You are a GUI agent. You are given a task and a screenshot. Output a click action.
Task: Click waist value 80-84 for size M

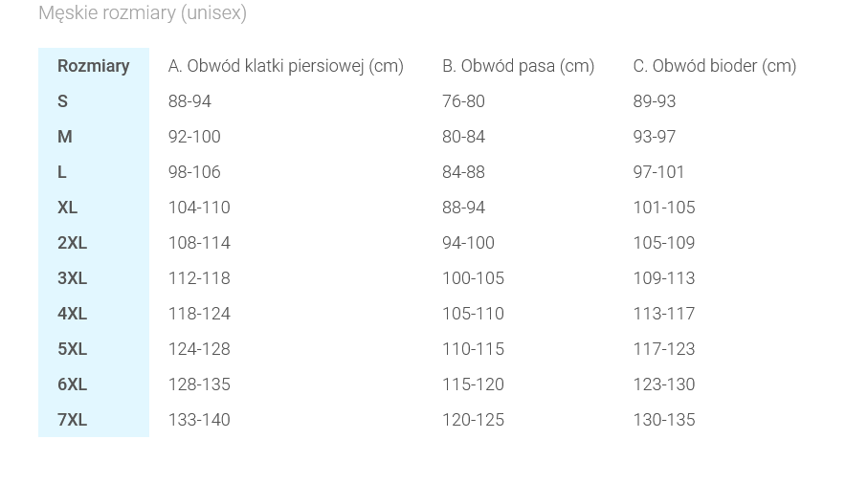(463, 137)
